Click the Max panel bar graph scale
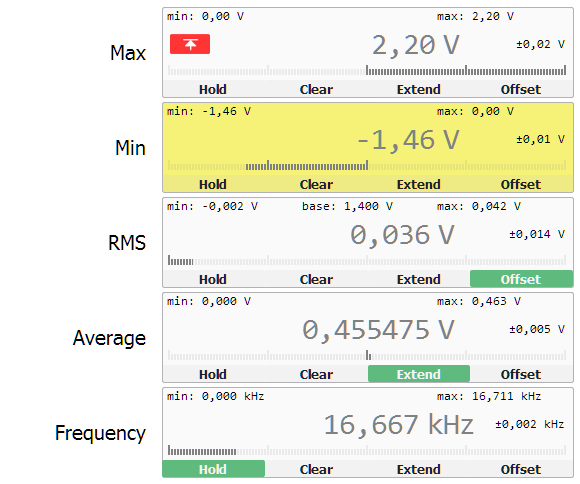580x484 pixels. tap(367, 70)
